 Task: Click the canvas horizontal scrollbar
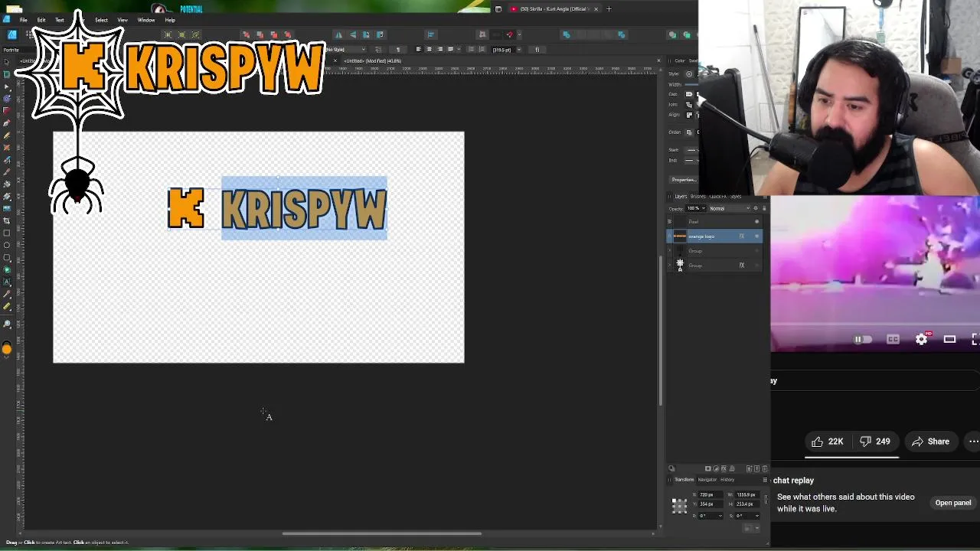(382, 533)
